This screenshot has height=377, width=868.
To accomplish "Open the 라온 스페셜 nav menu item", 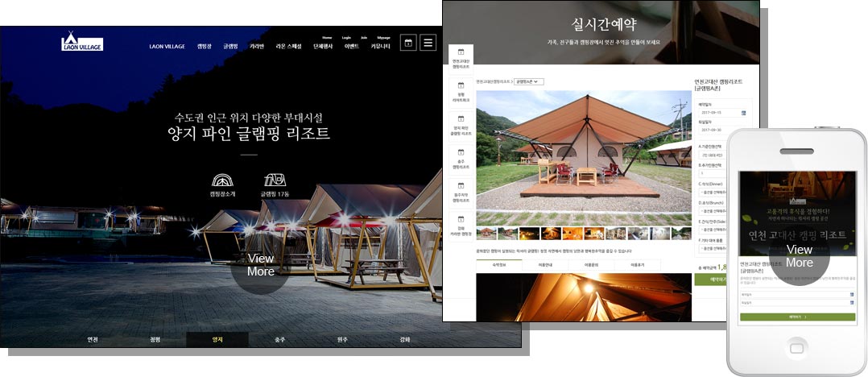I will tap(288, 47).
